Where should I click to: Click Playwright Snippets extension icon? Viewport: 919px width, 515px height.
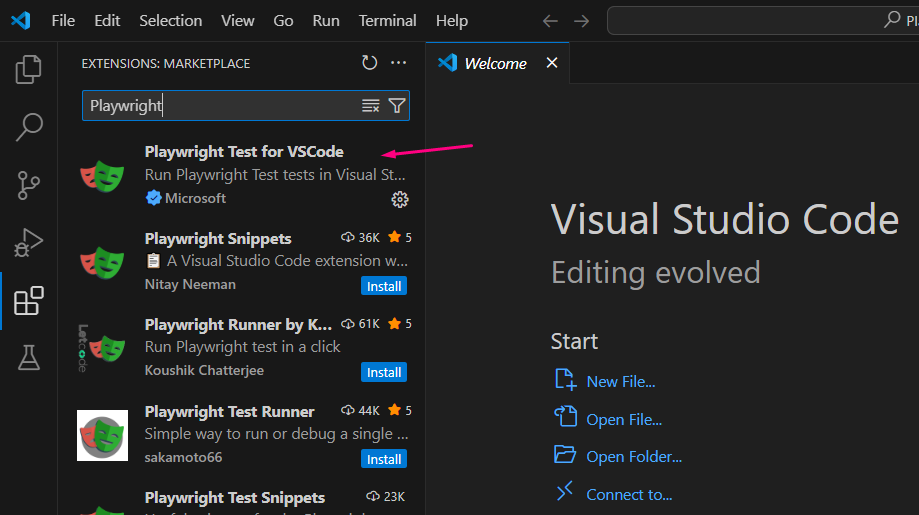tap(103, 262)
